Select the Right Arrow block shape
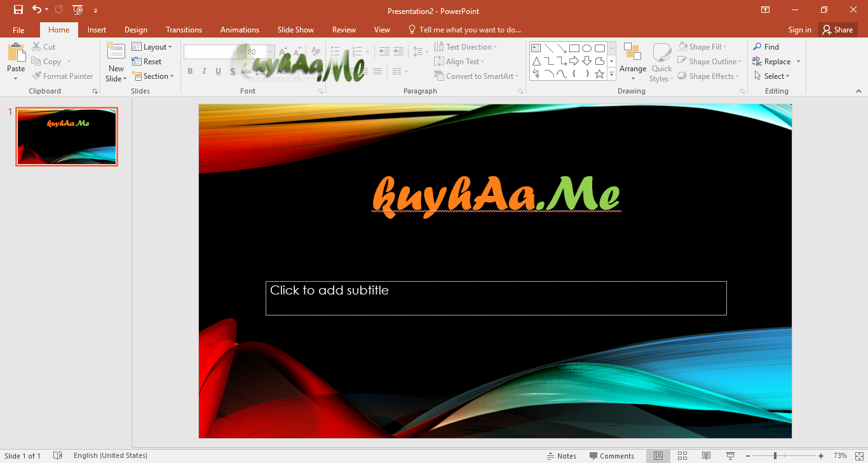 point(574,61)
